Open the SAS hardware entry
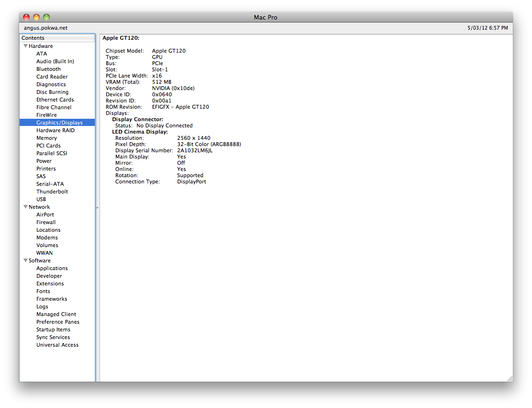The image size is (532, 408). coord(41,177)
